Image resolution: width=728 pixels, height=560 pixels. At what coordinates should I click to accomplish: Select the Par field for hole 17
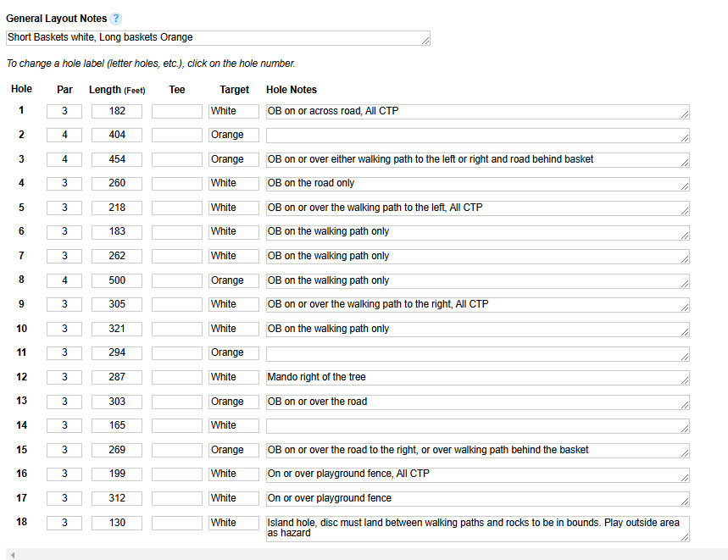coord(64,498)
